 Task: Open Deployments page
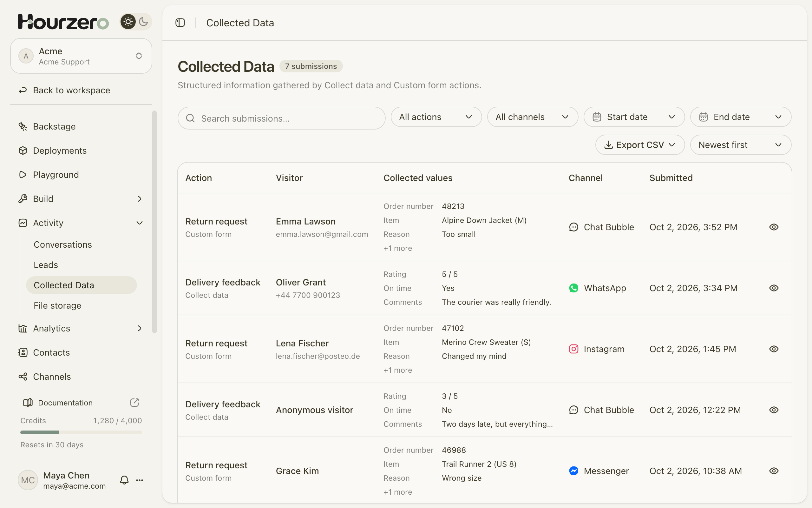(81, 150)
